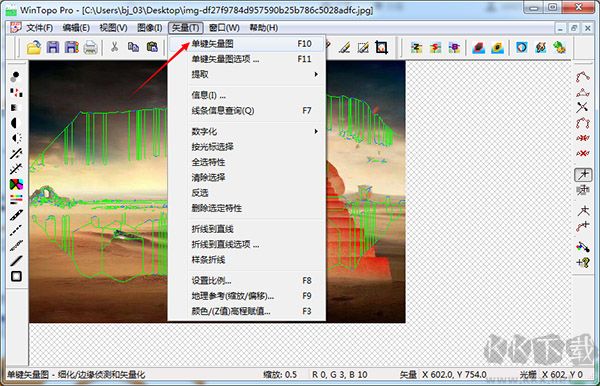
Task: Choose 单键矢量图选项 F11 menu entry
Action: point(247,59)
